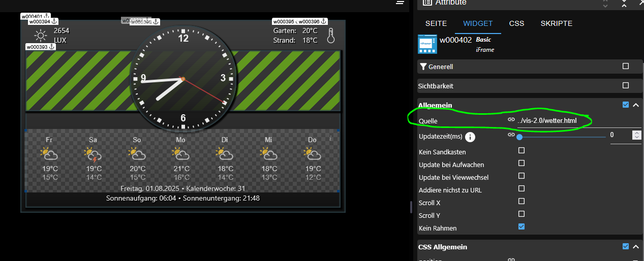Enable Update bei Viewwechsel checkbox
This screenshot has width=644, height=261.
522,176
